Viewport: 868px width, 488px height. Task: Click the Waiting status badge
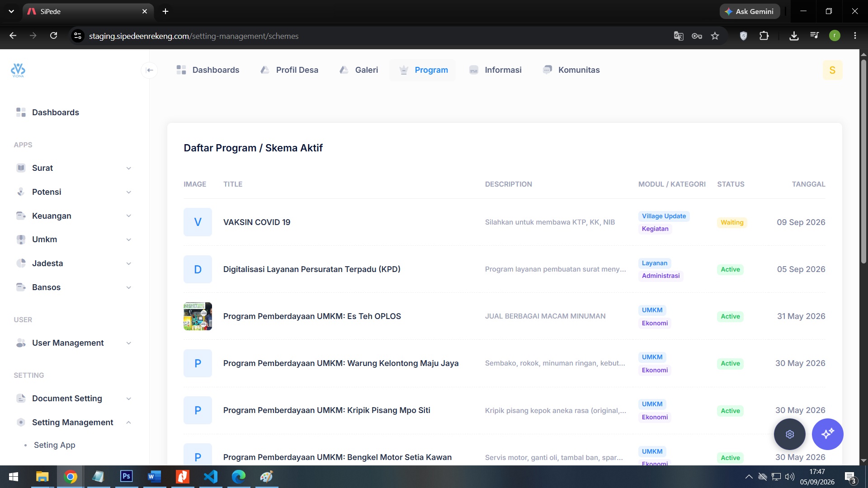tap(732, 222)
